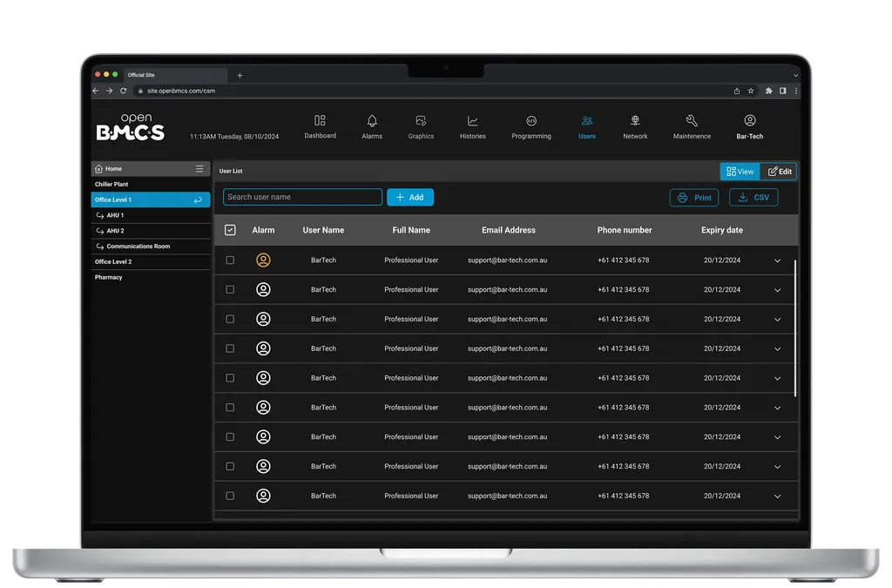The height and width of the screenshot is (588, 892).
Task: Open Communications Room in the sidebar
Action: (x=138, y=247)
